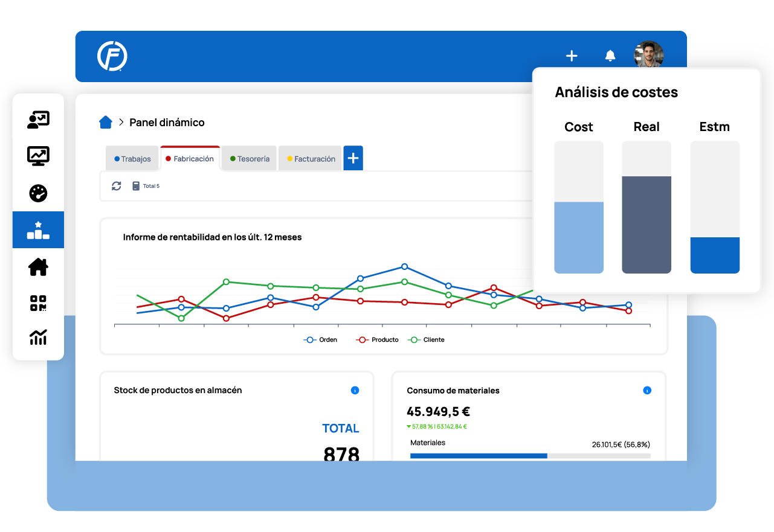
Task: Select the Tesorería tab
Action: coord(249,159)
